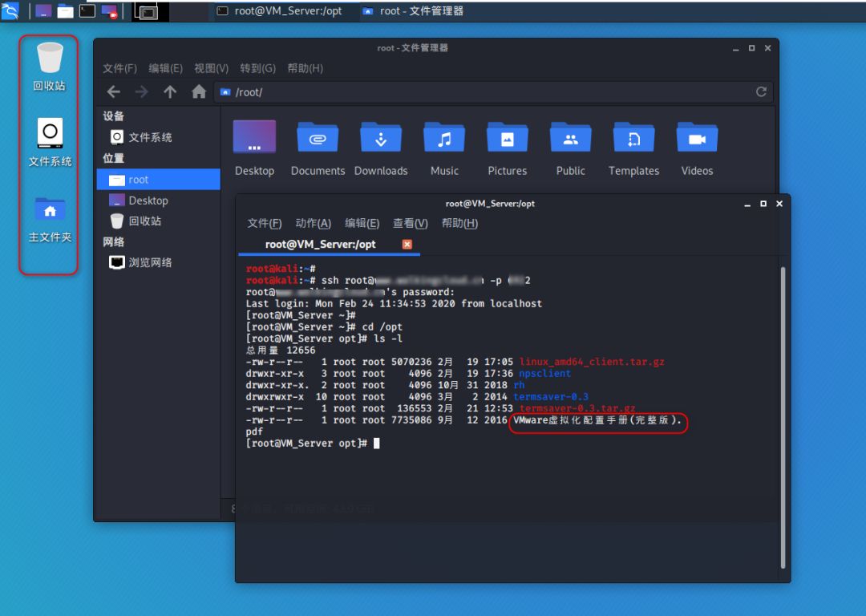Open 帮助(H) menu in file manager
This screenshot has width=866, height=616.
(x=306, y=68)
